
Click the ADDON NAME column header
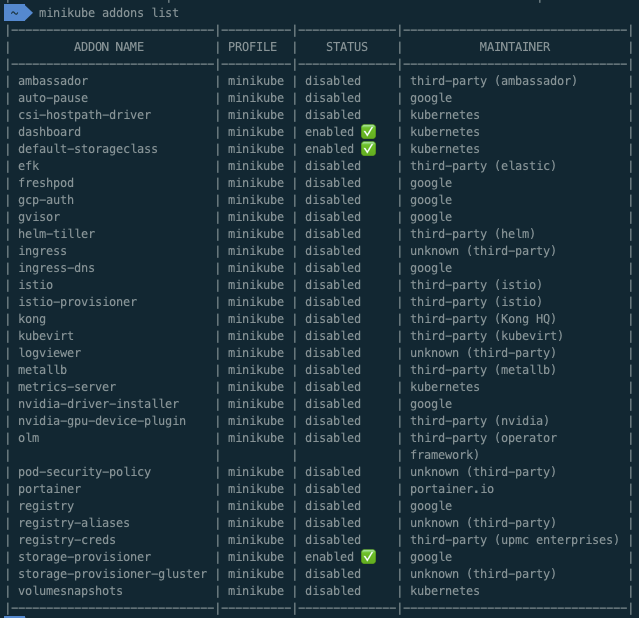point(109,47)
